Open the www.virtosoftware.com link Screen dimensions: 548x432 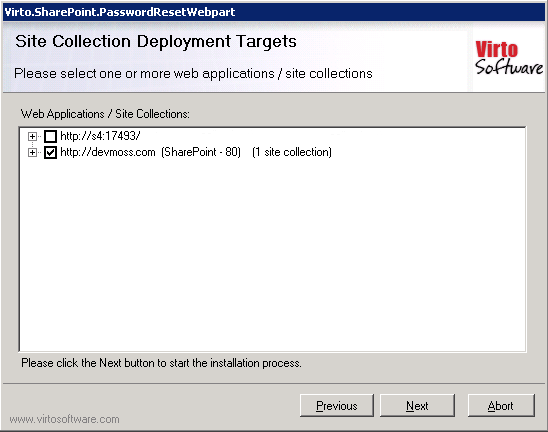click(65, 419)
